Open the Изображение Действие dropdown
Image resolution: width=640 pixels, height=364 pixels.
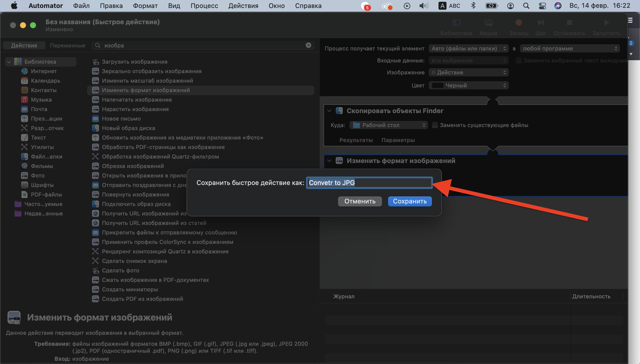(468, 72)
